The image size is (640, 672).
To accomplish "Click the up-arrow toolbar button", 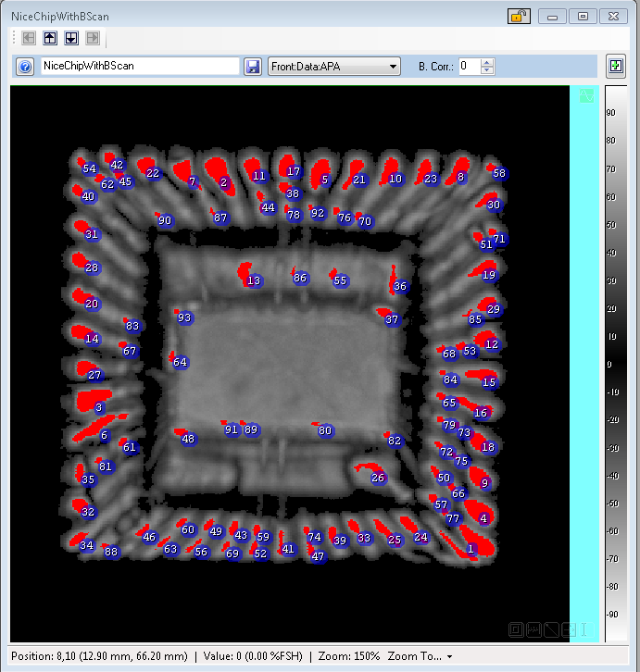I will (50, 38).
